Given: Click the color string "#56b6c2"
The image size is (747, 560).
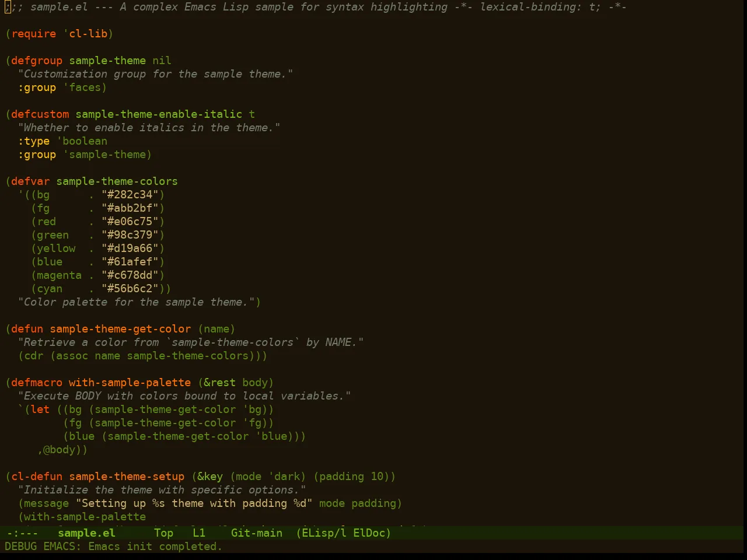Looking at the screenshot, I should click(130, 289).
